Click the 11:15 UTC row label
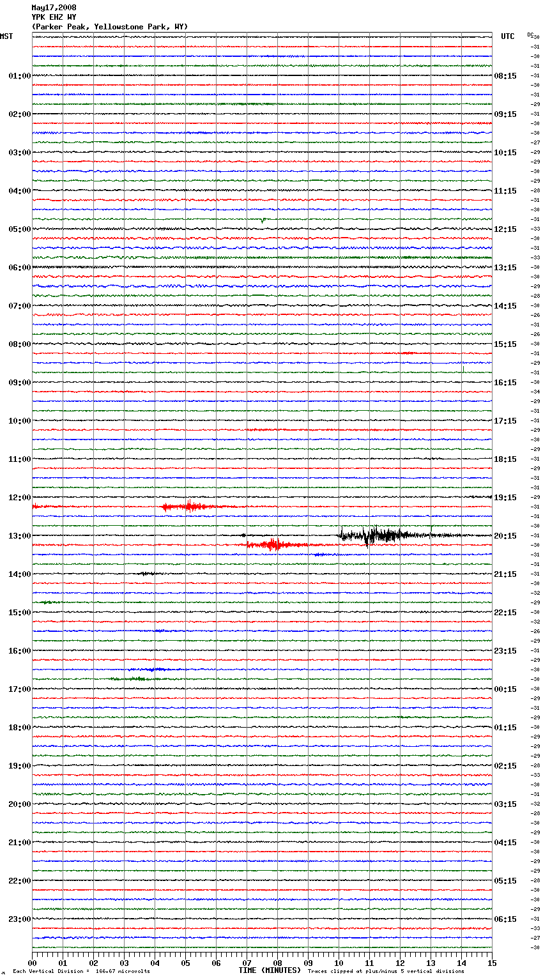Screen dimensions: 543x980 pyautogui.click(x=505, y=191)
